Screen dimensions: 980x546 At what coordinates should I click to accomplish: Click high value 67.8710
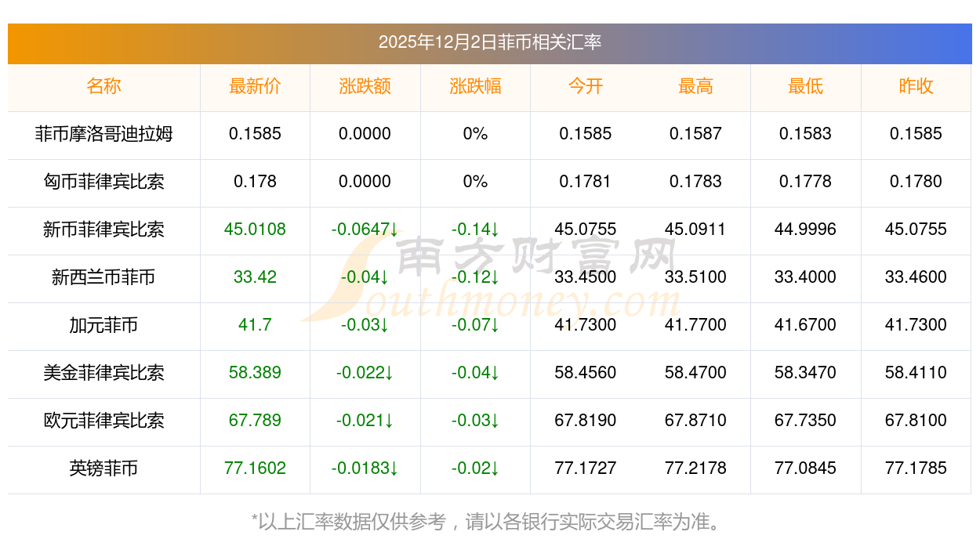(x=695, y=421)
